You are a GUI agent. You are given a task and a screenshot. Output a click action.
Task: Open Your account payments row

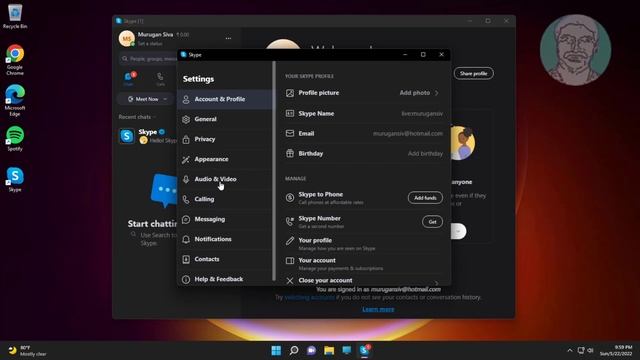364,264
